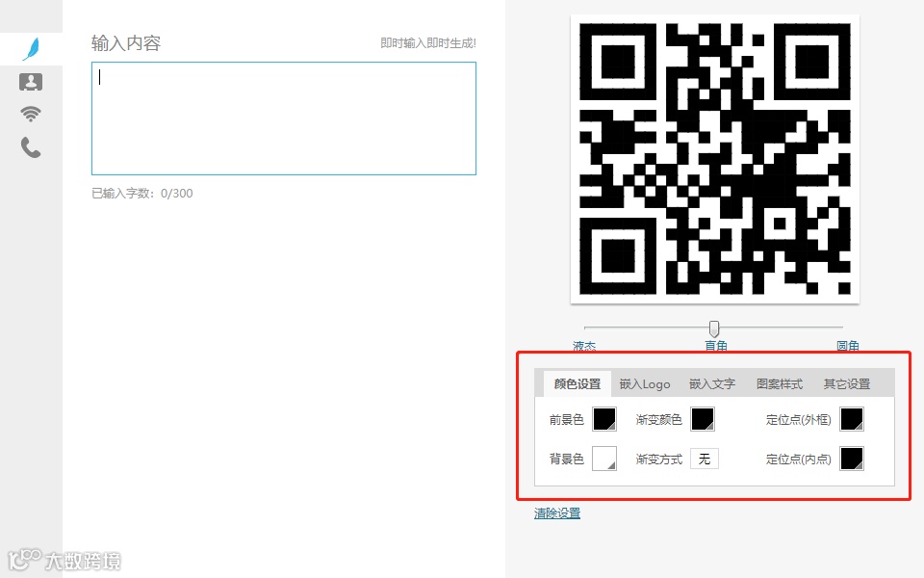
Task: Open the 其它设置 tab
Action: (847, 384)
